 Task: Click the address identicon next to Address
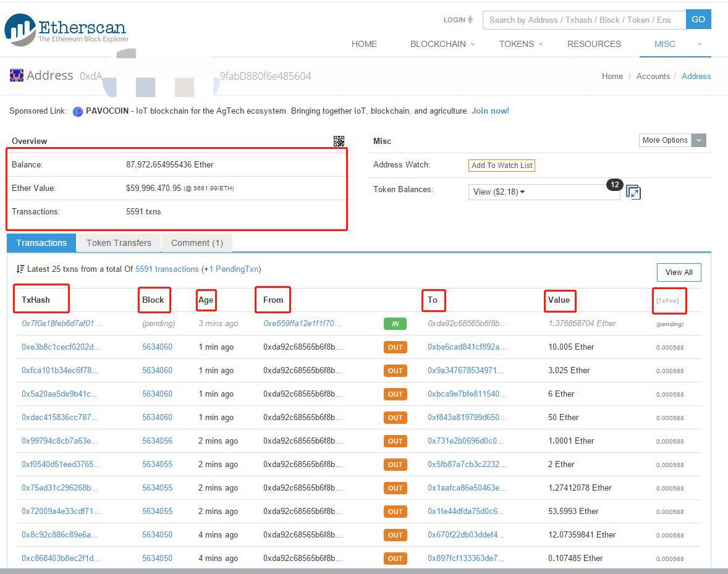pos(17,75)
